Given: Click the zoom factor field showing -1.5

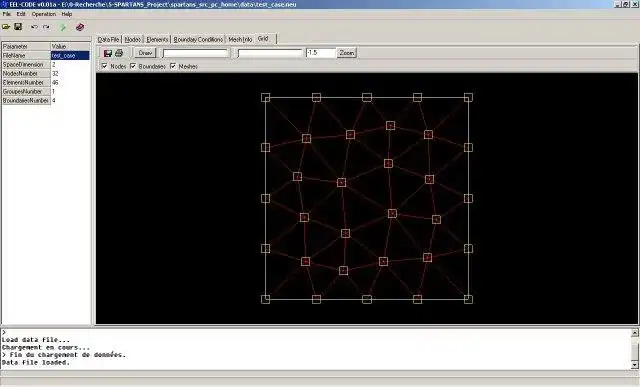Looking at the screenshot, I should 321,53.
